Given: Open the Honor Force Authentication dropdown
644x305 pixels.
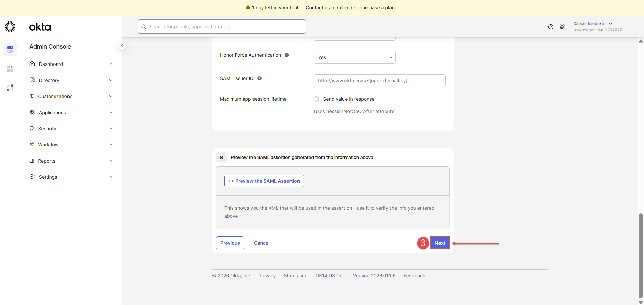Looking at the screenshot, I should pyautogui.click(x=354, y=57).
